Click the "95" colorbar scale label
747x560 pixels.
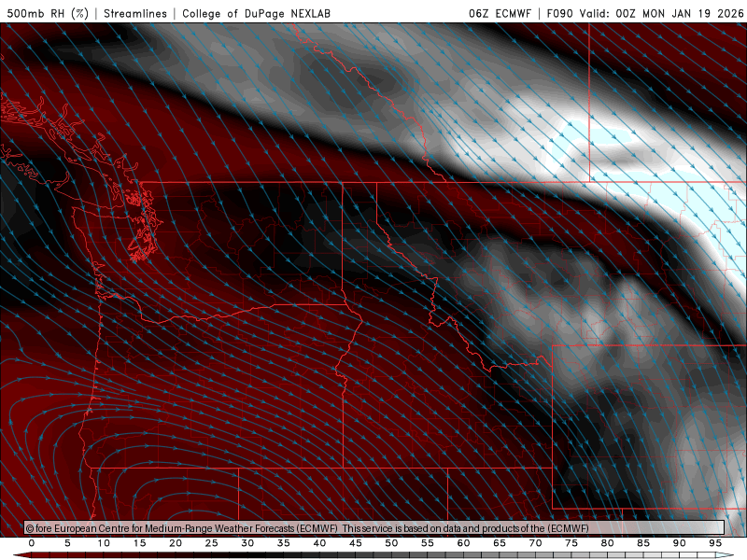point(715,543)
